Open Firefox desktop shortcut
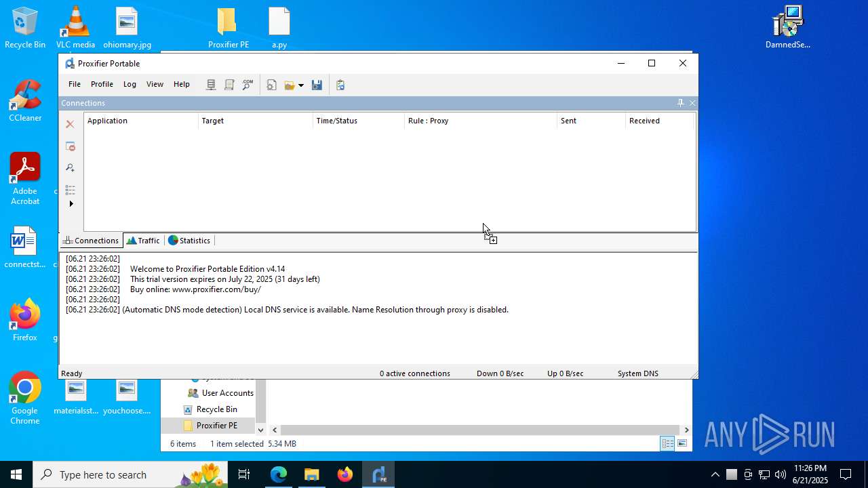Viewport: 868px width, 488px height. (x=25, y=321)
